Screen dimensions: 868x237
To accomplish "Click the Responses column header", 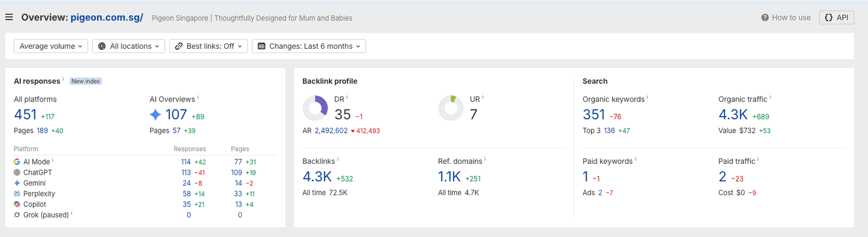I will [190, 149].
